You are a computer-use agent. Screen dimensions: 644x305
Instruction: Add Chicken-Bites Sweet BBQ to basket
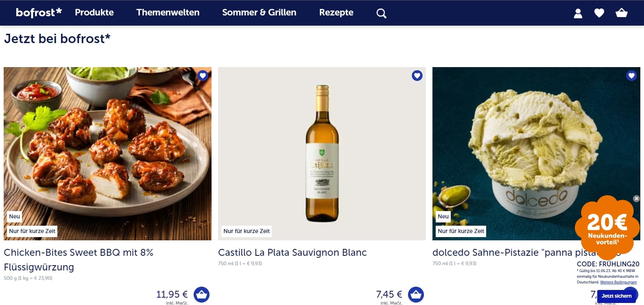201,294
